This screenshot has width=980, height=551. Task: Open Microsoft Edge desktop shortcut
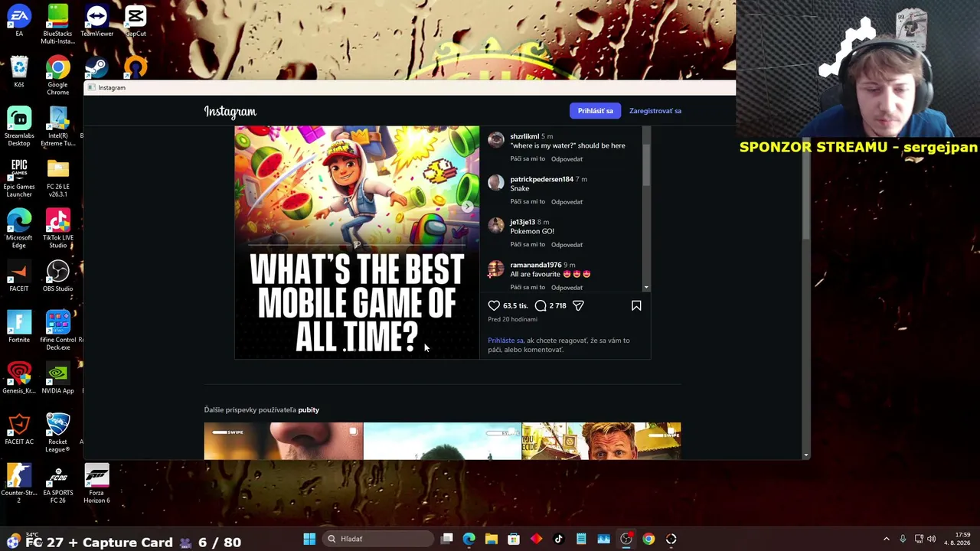click(19, 229)
